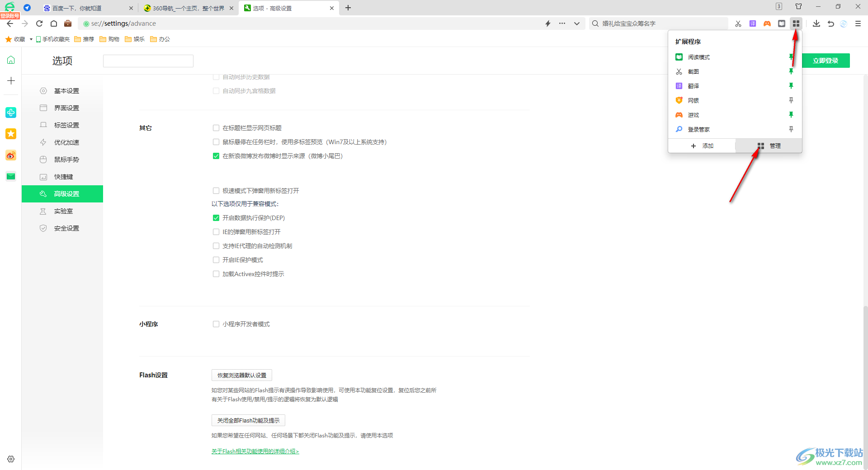Open a new tab with plus button
The image size is (868, 470).
coord(348,8)
